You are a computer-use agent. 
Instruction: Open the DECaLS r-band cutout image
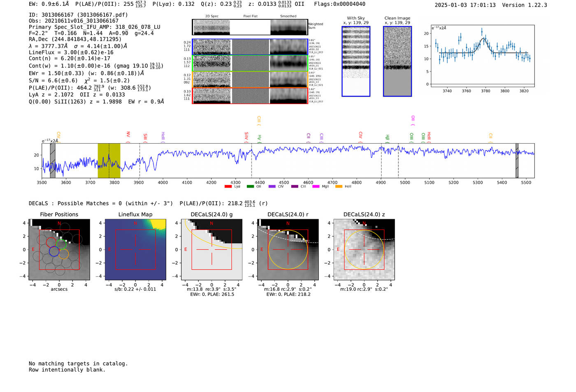click(288, 250)
